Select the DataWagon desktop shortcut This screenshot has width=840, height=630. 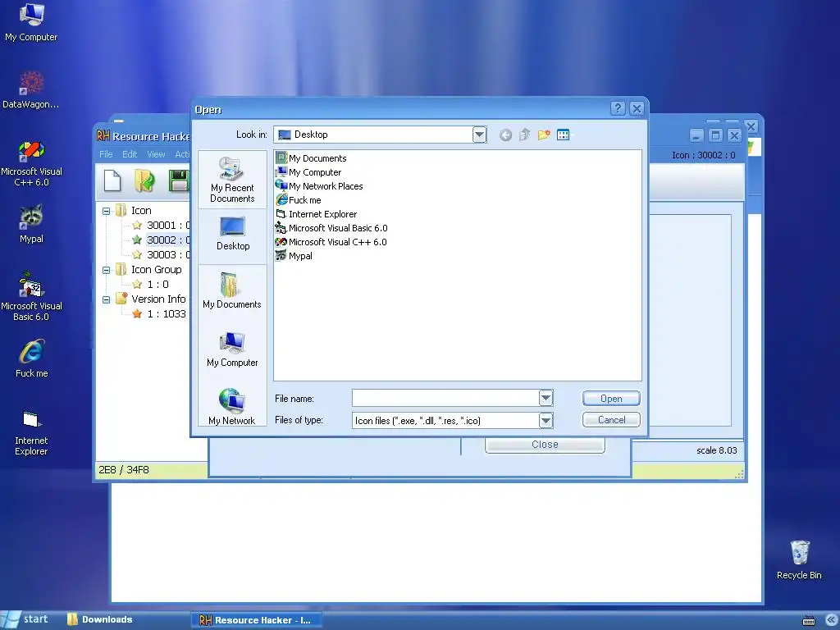point(31,89)
